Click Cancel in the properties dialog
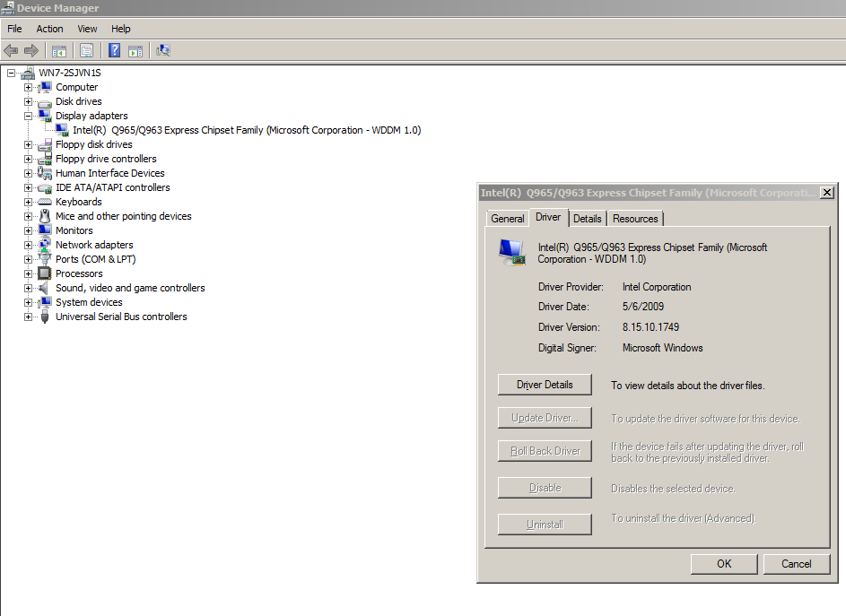 point(797,564)
